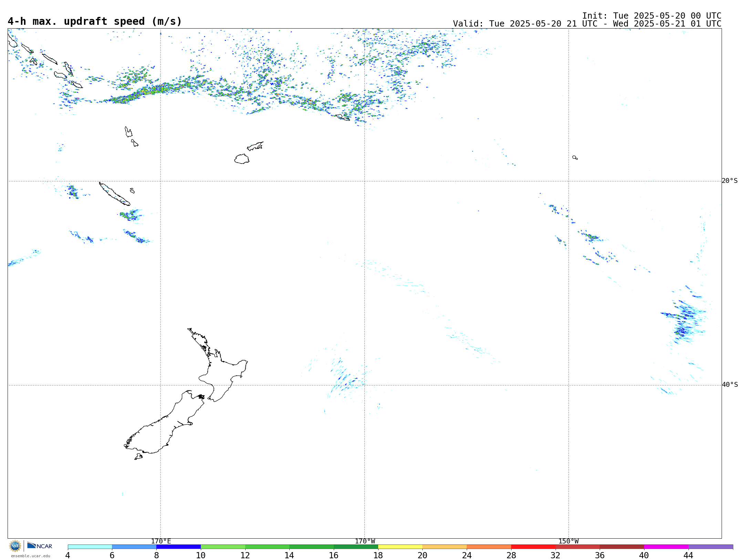
Task: Click the NSF logo icon
Action: click(15, 546)
